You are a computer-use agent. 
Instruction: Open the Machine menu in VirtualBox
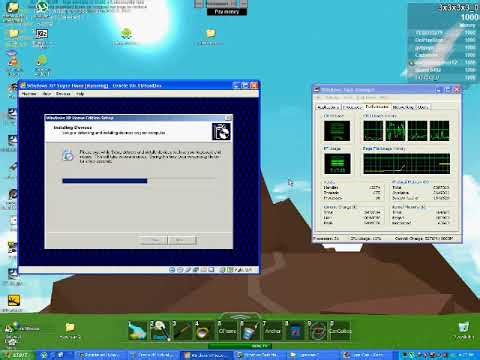pyautogui.click(x=29, y=94)
